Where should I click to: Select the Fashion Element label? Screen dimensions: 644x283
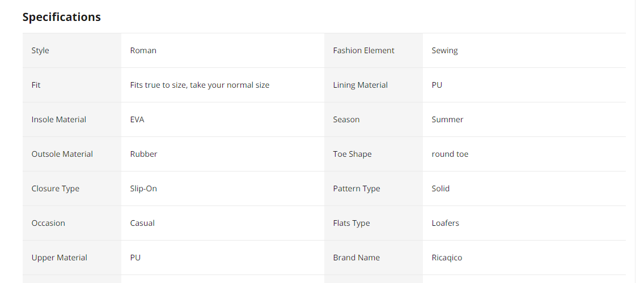click(x=363, y=50)
